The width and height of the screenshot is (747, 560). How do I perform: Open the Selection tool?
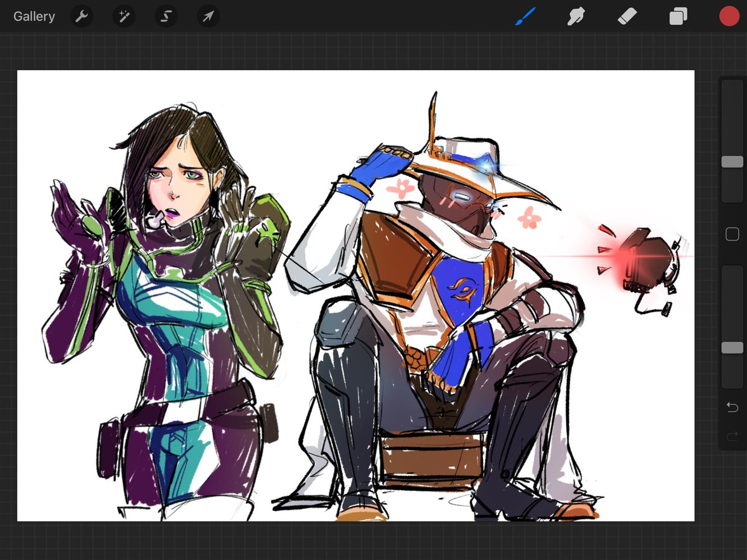pyautogui.click(x=166, y=17)
